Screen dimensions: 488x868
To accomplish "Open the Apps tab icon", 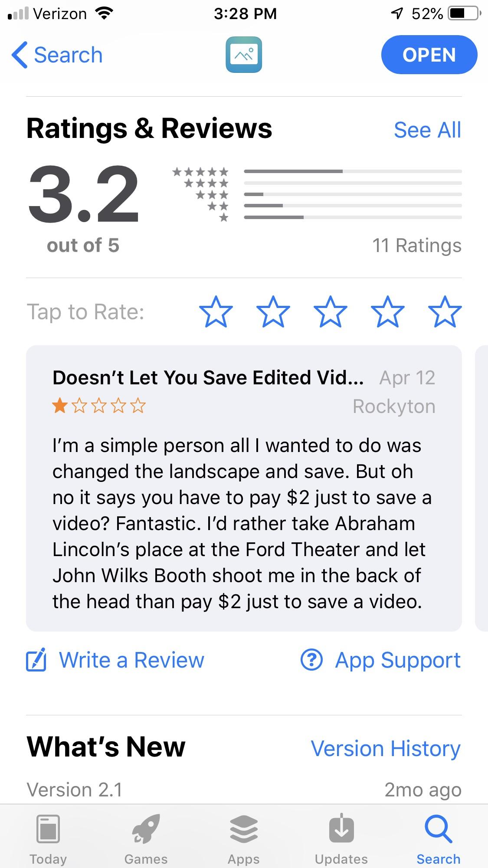I will (244, 829).
